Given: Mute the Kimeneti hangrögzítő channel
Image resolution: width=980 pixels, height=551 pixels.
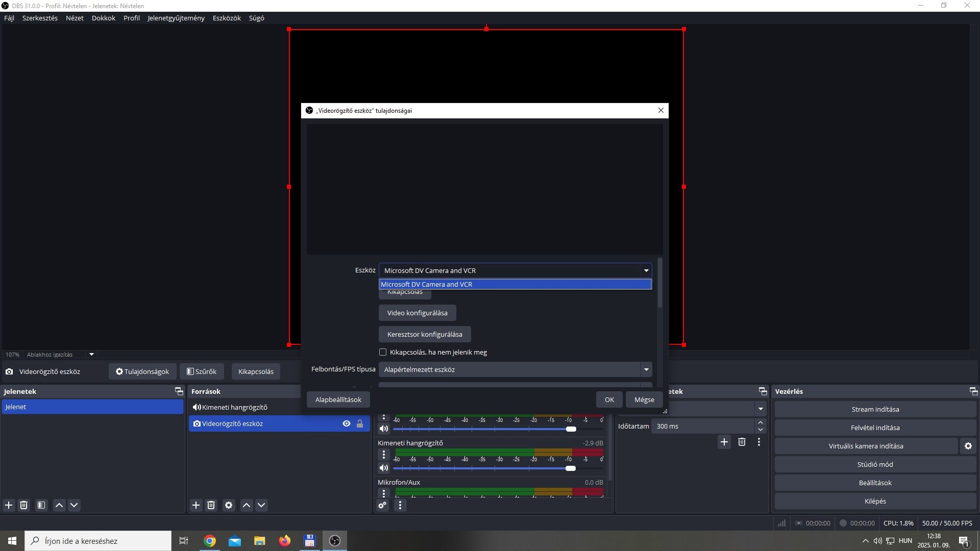Looking at the screenshot, I should click(384, 468).
